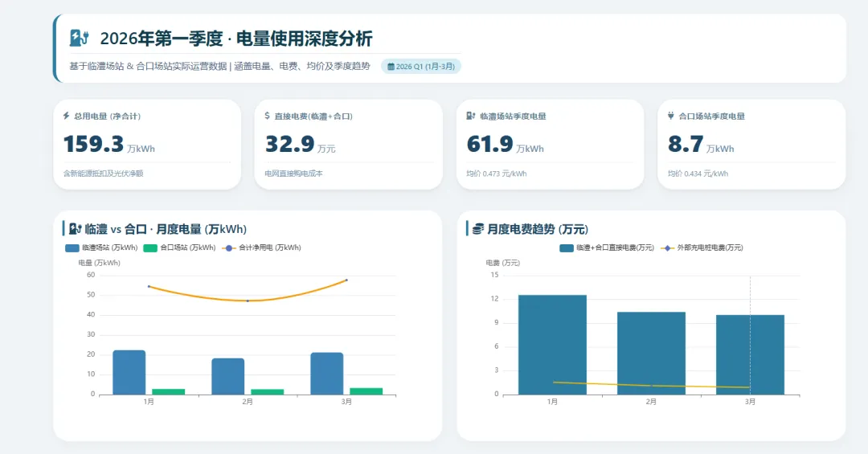Click the March bar in 月度电费趋势 chart
The height and width of the screenshot is (454, 868).
[x=750, y=355]
